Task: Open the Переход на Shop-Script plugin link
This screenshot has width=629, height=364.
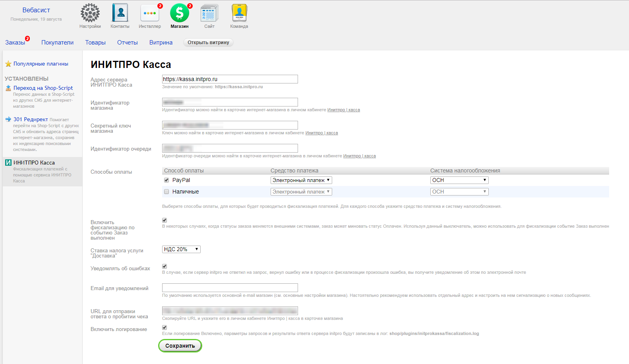Action: point(43,88)
